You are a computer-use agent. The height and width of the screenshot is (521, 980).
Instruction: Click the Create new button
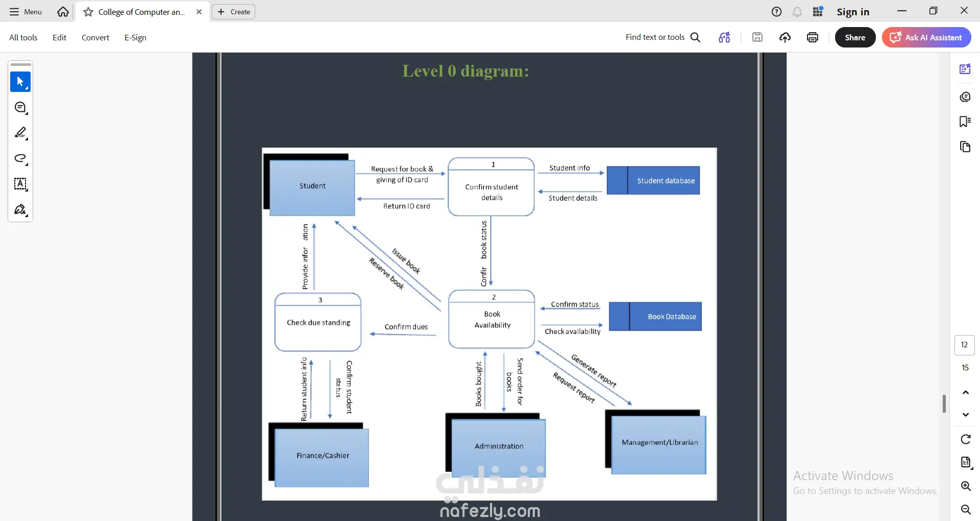[x=234, y=12]
